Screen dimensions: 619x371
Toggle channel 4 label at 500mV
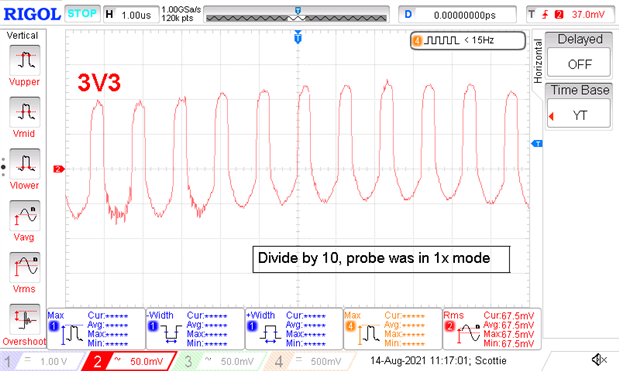pyautogui.click(x=309, y=361)
